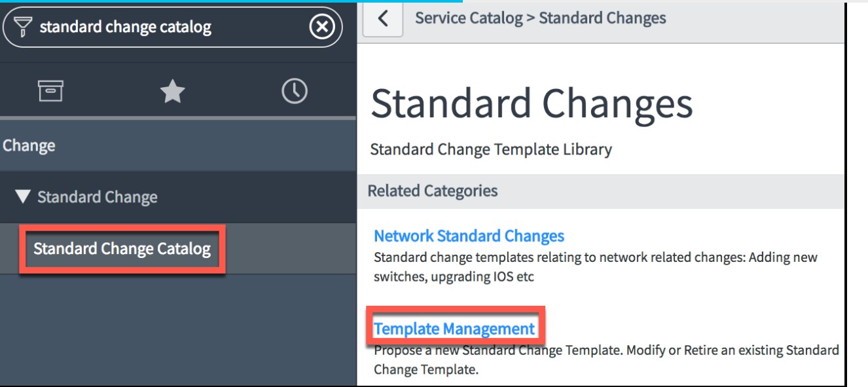The width and height of the screenshot is (868, 387).
Task: Click the Standard Change Template Library subtitle
Action: (491, 149)
